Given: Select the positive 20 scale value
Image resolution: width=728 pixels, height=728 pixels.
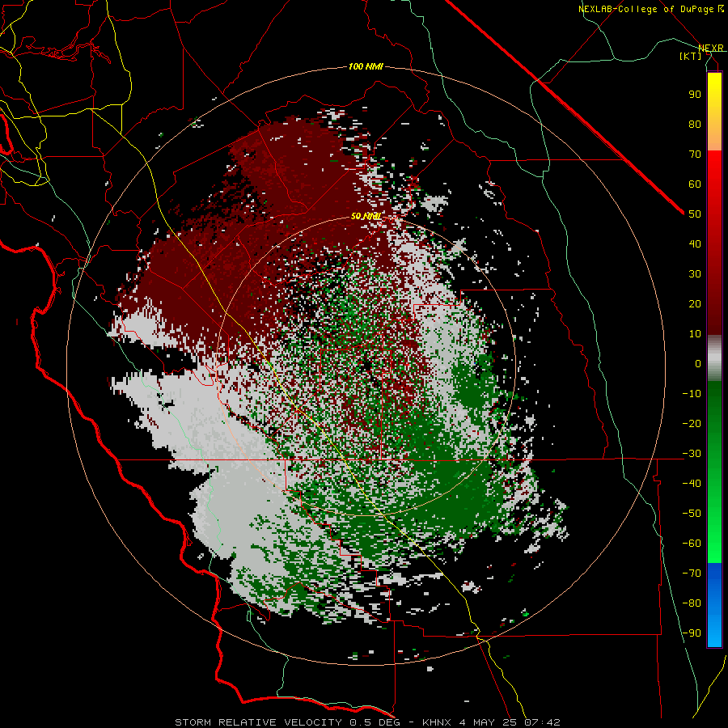Looking at the screenshot, I should 695,303.
